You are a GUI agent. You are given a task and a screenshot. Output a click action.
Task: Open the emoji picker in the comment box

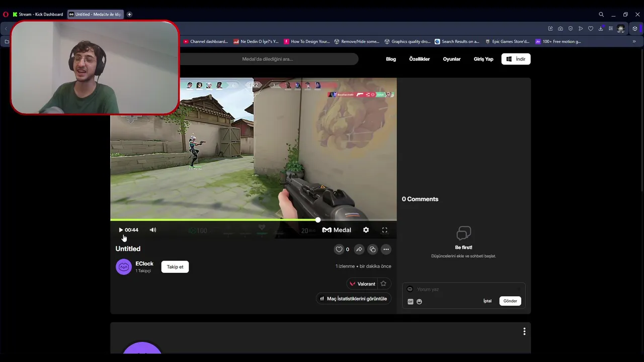(419, 302)
